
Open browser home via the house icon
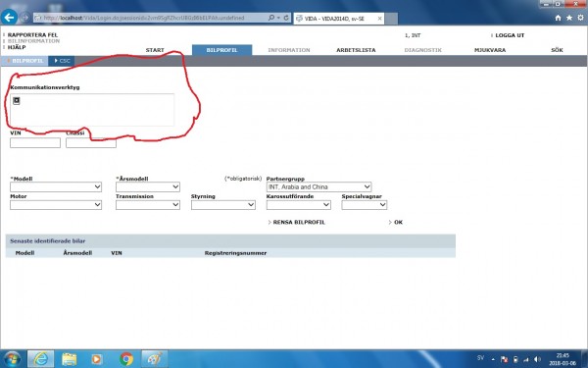(558, 18)
